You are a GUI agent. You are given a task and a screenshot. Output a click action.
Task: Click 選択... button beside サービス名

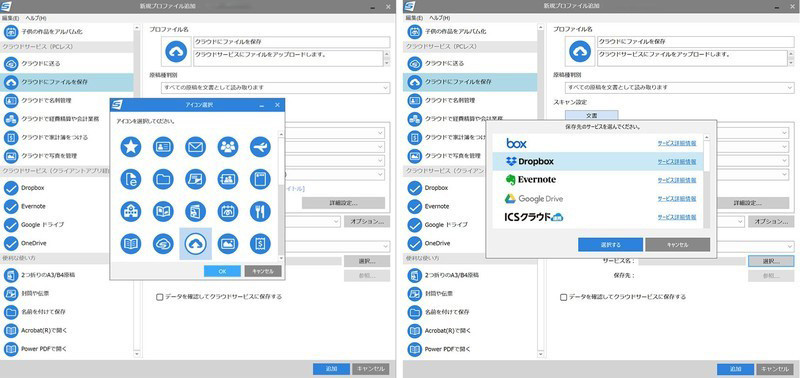[x=770, y=261]
